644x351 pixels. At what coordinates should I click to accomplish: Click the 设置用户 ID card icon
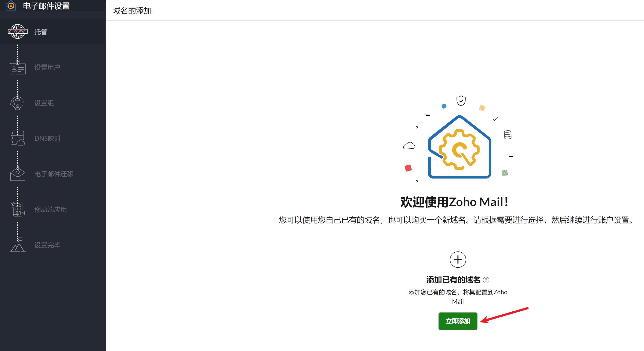pos(18,67)
